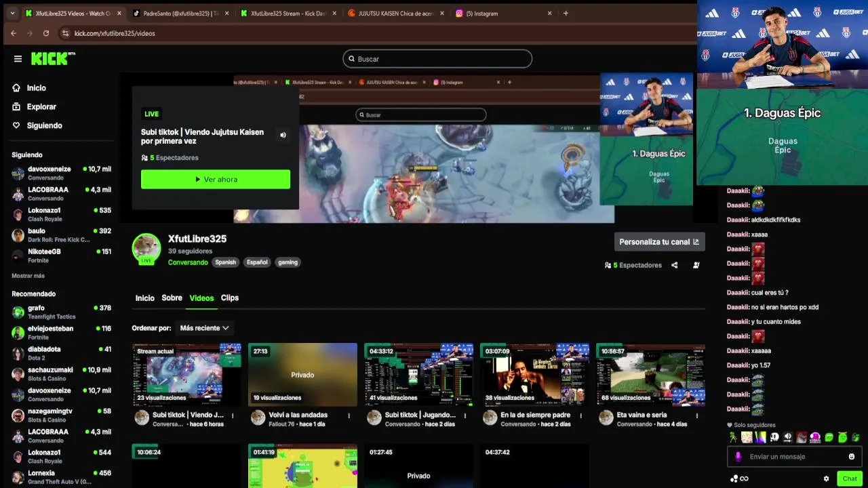Expand followed channels with Mostrar más
The height and width of the screenshot is (488, 868).
[28, 276]
